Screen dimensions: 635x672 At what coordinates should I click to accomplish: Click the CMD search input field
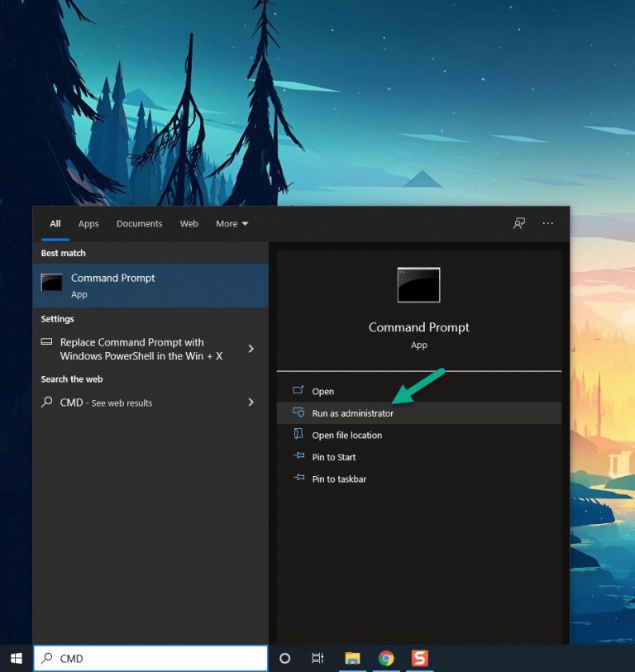pyautogui.click(x=150, y=658)
